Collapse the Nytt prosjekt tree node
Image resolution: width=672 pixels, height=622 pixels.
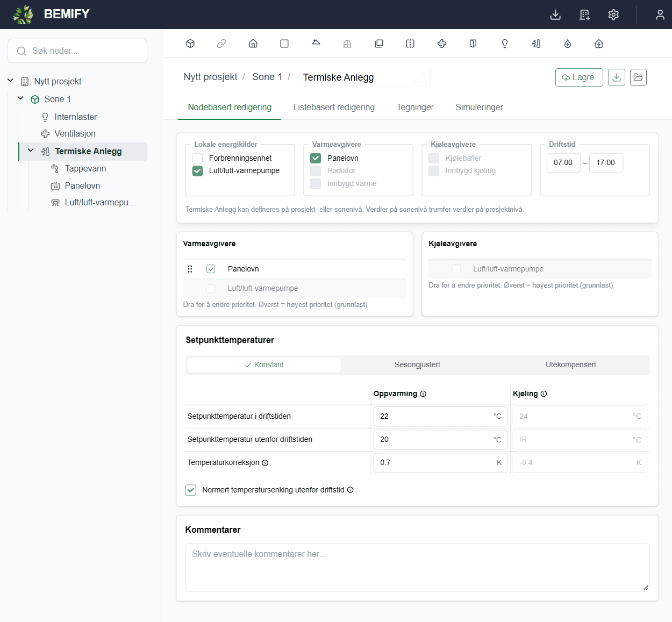click(10, 81)
